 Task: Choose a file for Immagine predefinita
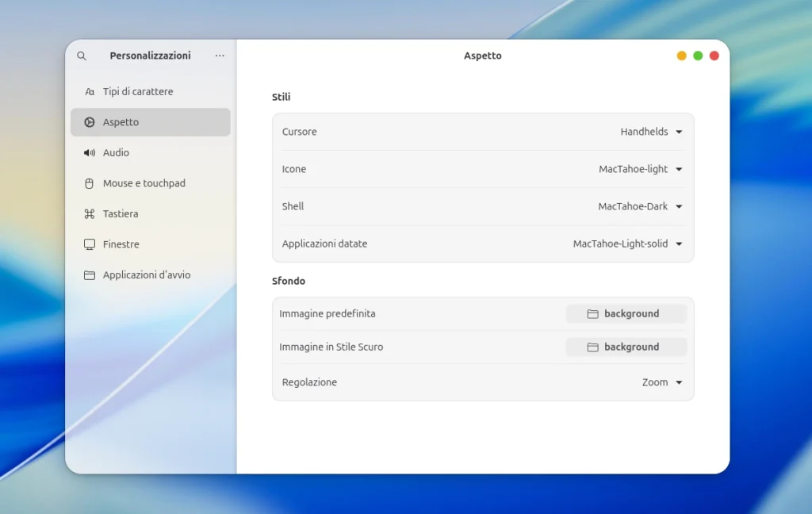626,313
